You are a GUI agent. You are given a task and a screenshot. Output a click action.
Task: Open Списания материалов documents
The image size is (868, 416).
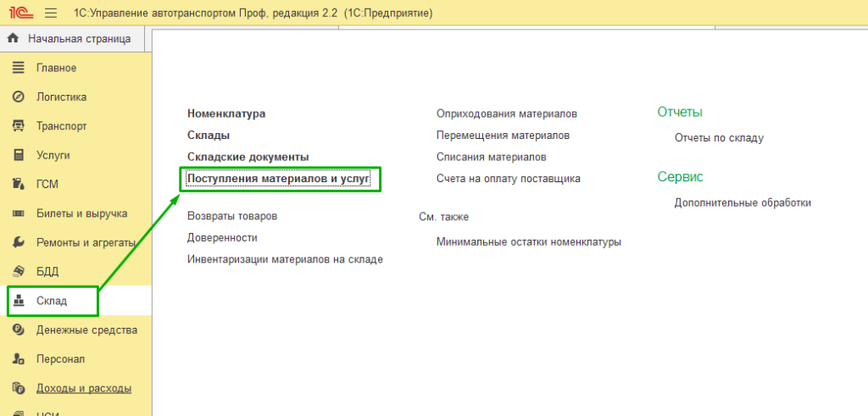491,157
